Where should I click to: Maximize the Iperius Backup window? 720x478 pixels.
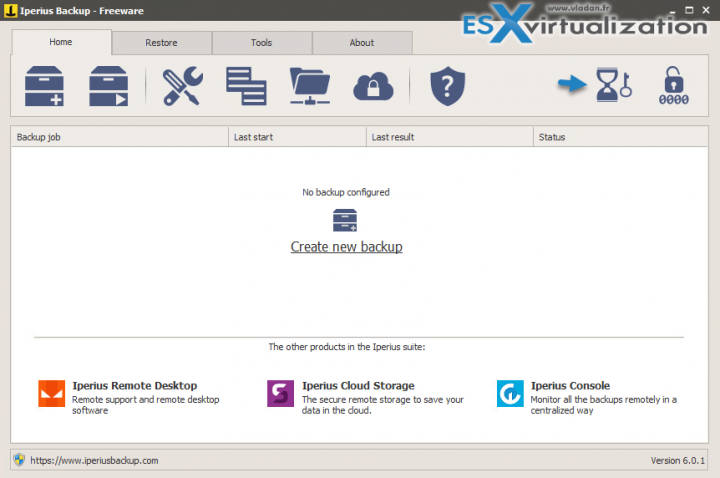coord(689,10)
